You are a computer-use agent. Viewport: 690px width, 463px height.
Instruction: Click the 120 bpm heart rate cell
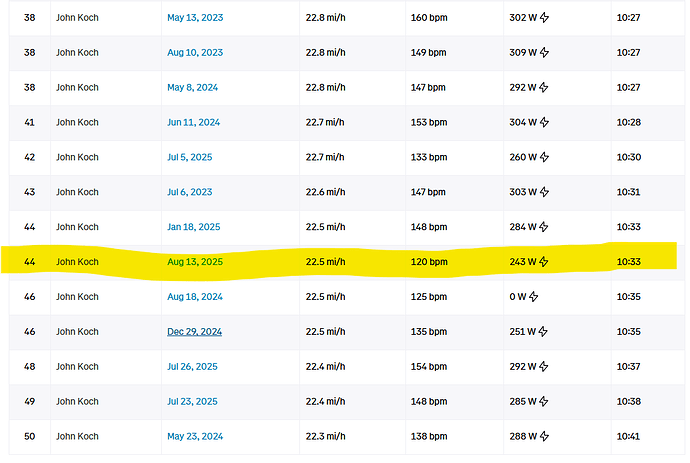tap(430, 262)
